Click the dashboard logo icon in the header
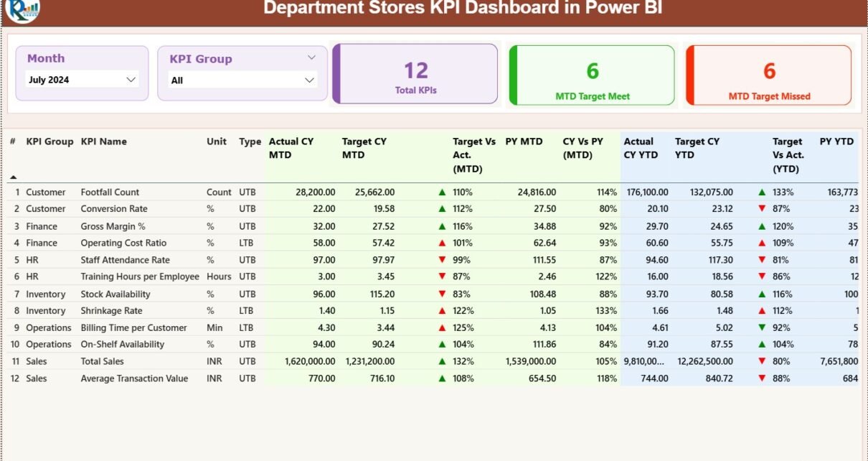Viewport: 868px width, 461px height. click(x=22, y=9)
